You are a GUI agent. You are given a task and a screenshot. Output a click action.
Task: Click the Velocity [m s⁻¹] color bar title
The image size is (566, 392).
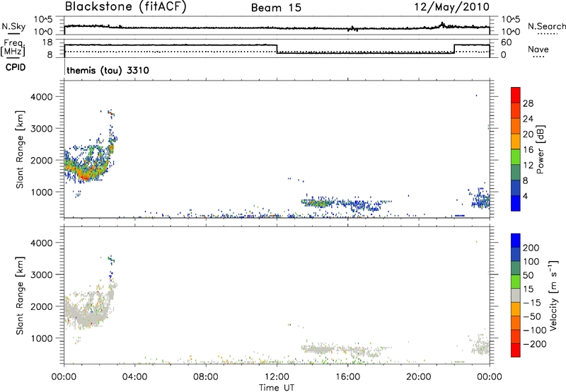(553, 295)
